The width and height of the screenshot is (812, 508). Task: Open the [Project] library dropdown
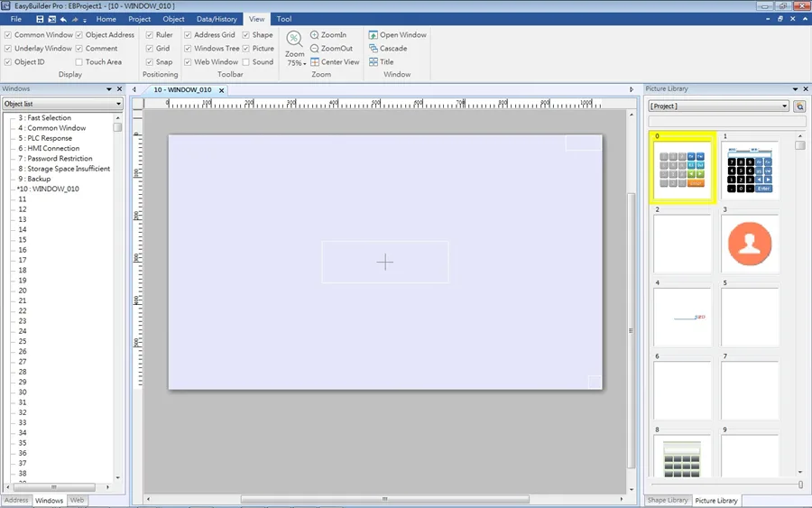(x=719, y=106)
